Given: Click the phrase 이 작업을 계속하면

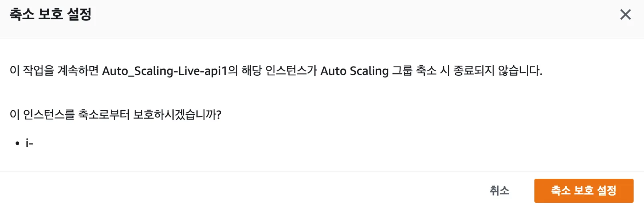Looking at the screenshot, I should pos(54,71).
